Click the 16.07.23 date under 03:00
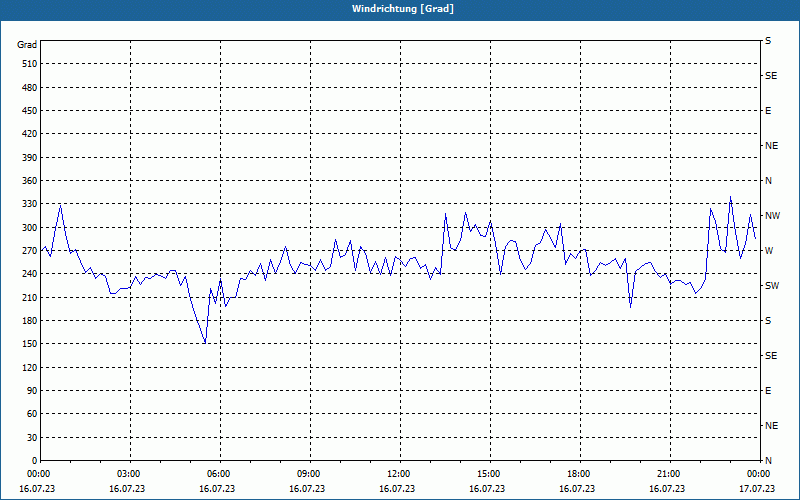 point(127,489)
